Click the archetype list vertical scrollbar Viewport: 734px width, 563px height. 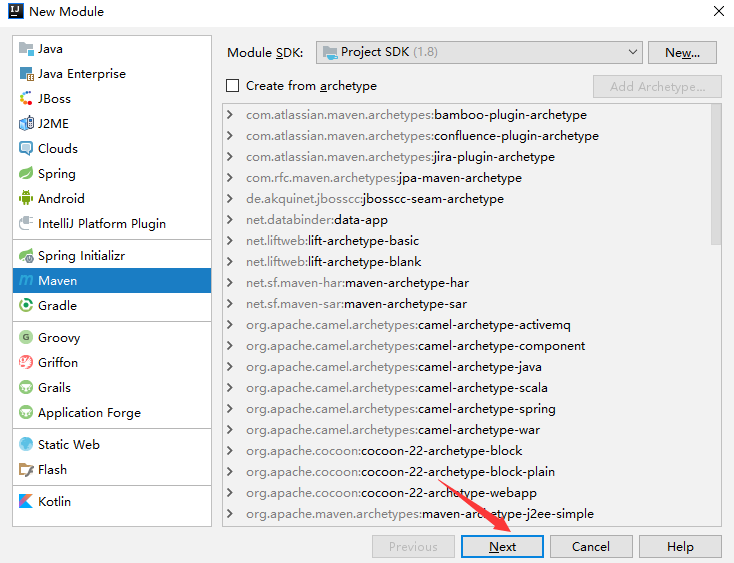[716, 174]
